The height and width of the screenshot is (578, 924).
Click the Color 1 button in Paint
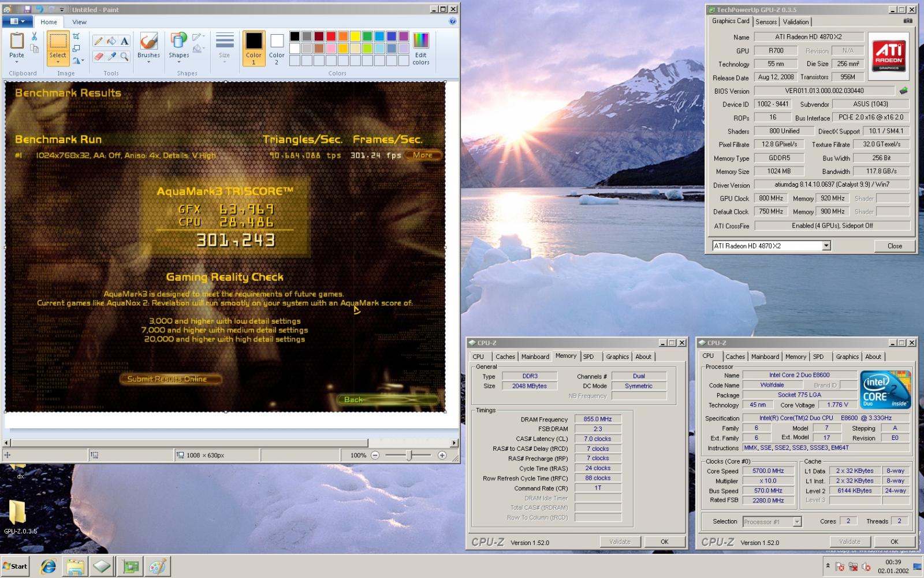[254, 49]
